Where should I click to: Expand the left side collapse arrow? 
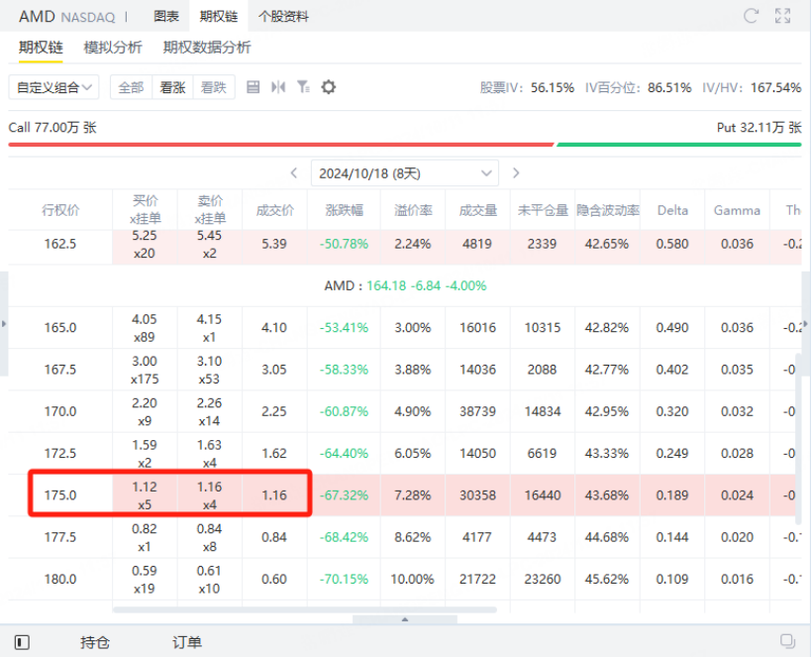tap(4, 324)
